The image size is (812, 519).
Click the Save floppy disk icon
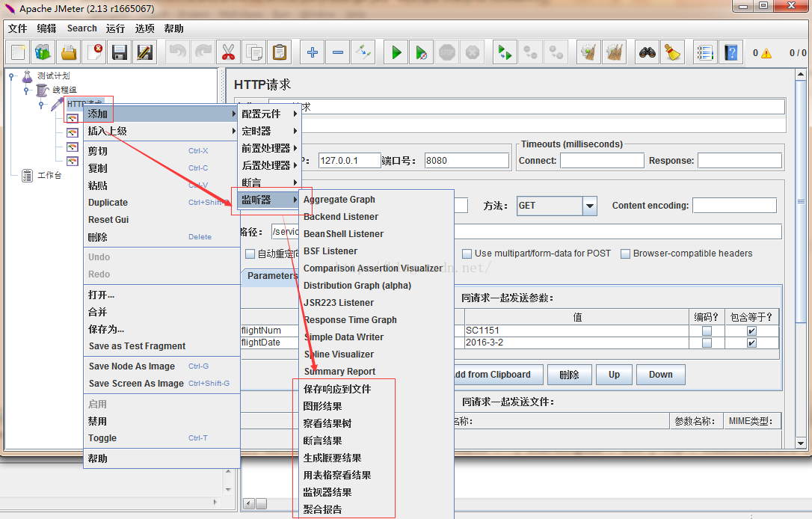(120, 52)
